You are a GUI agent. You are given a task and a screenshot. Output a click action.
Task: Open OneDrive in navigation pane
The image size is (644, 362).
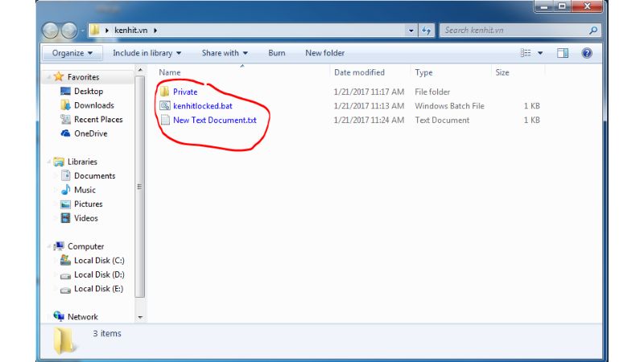click(x=90, y=134)
